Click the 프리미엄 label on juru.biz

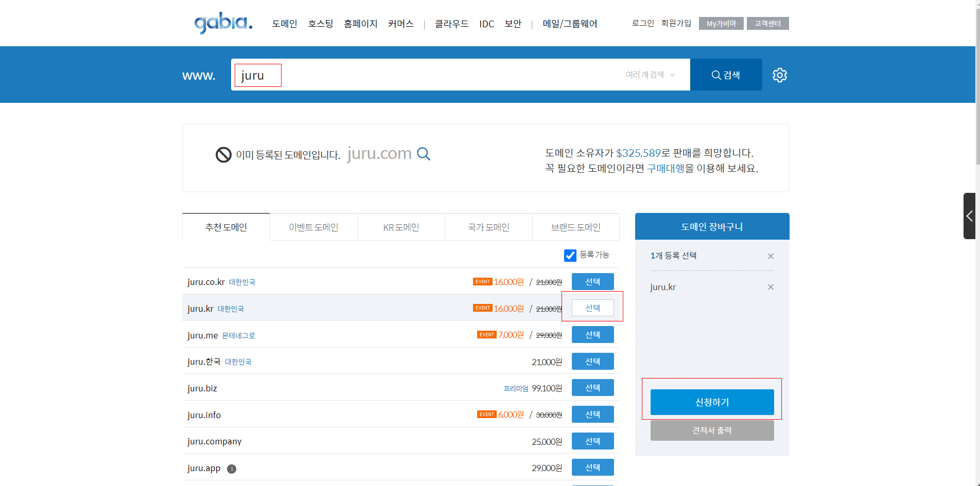pyautogui.click(x=516, y=388)
